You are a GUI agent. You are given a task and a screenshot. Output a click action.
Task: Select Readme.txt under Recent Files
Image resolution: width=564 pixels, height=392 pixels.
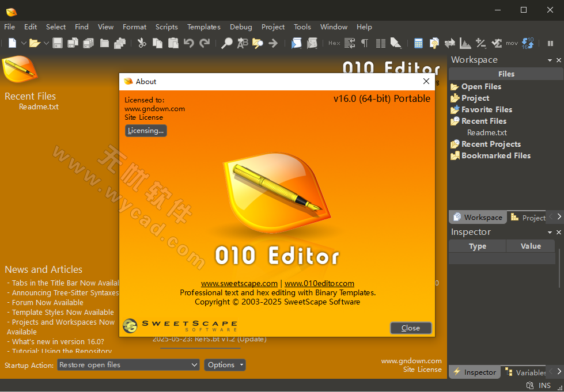488,132
